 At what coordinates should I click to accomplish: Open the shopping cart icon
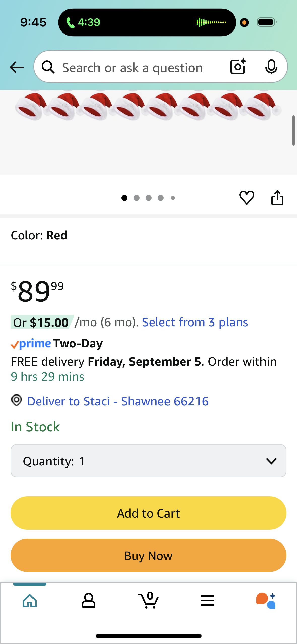(x=148, y=600)
